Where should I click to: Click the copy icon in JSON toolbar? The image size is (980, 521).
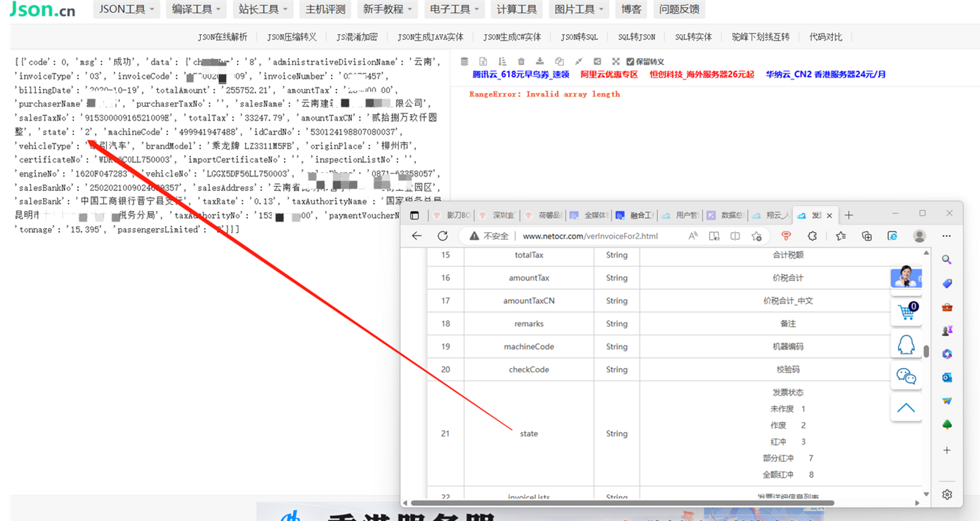pyautogui.click(x=559, y=61)
